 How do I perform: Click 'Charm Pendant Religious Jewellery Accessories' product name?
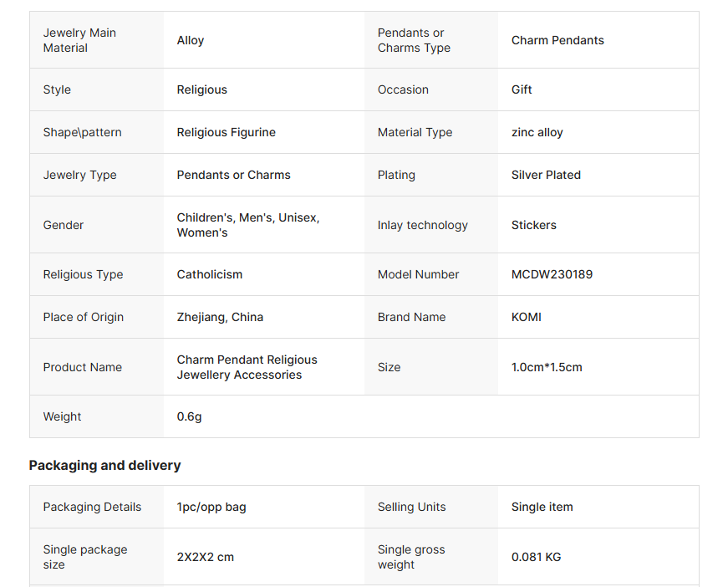[247, 367]
